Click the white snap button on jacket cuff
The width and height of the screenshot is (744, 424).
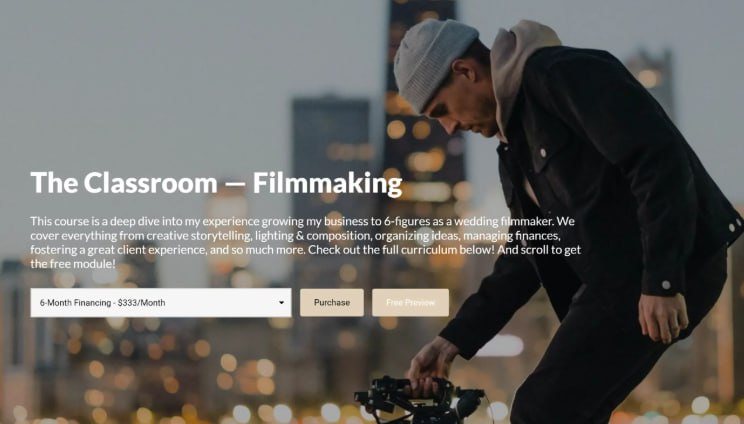click(666, 285)
